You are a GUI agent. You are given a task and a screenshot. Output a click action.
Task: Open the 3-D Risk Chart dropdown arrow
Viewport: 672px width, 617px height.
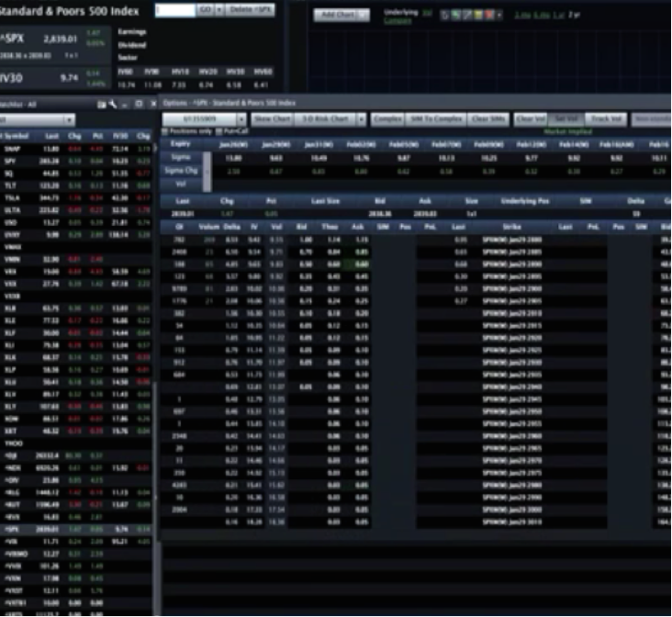(361, 119)
